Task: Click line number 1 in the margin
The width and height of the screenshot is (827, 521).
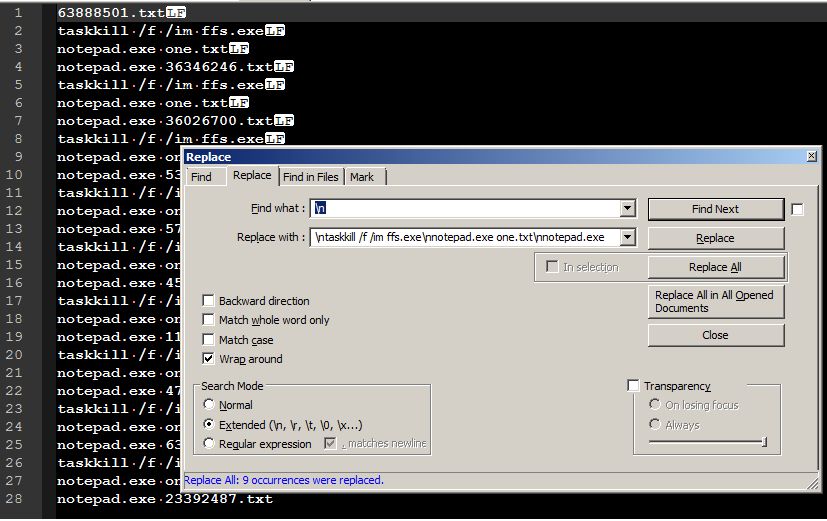Action: click(x=18, y=13)
